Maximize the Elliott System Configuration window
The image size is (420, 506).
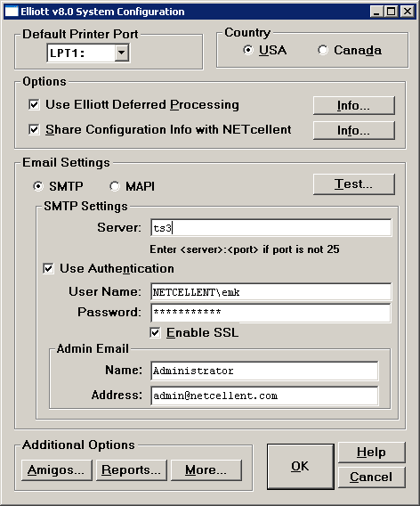point(391,12)
